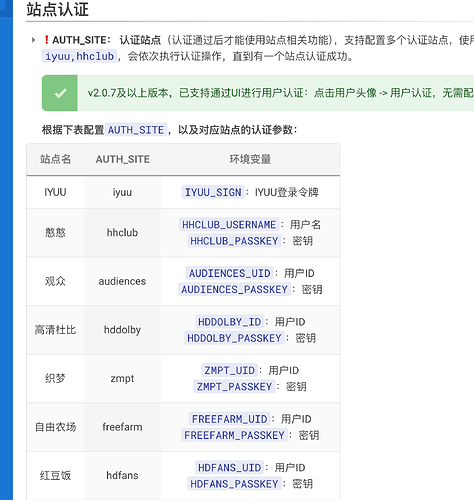Image resolution: width=474 pixels, height=500 pixels.
Task: Expand the AUTH_SITE disclosure triangle
Action: 33,40
